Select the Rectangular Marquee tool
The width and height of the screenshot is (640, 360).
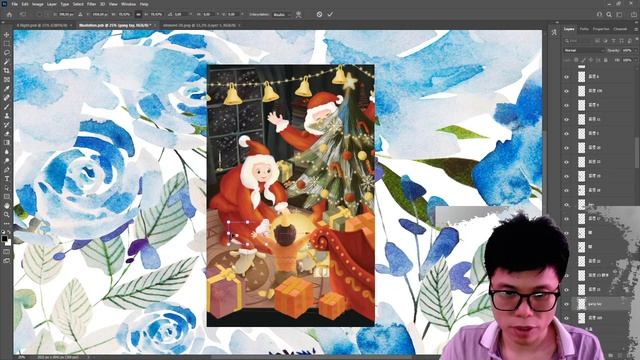click(x=7, y=44)
